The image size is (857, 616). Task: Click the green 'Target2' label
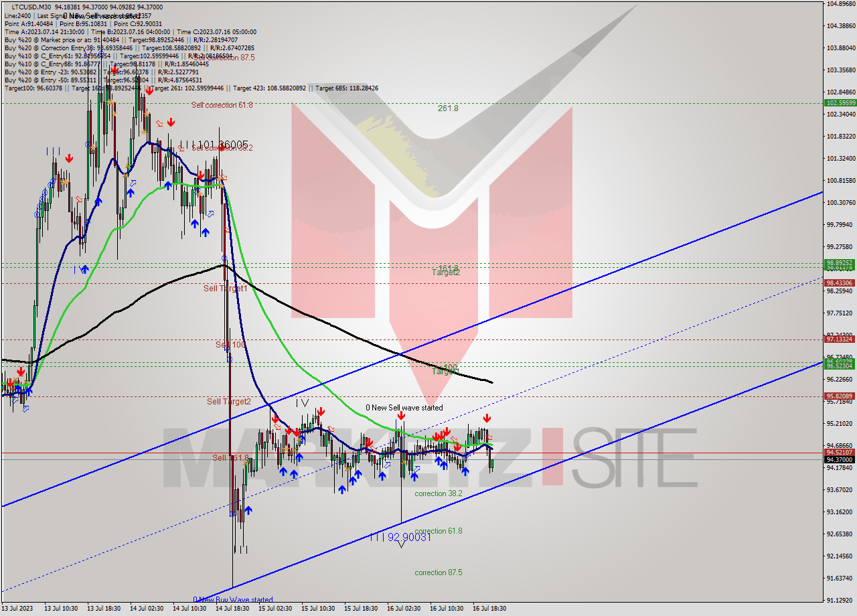446,273
